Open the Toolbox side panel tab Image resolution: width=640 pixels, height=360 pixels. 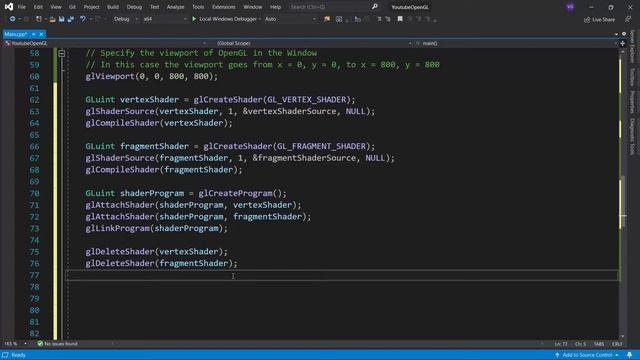632,77
